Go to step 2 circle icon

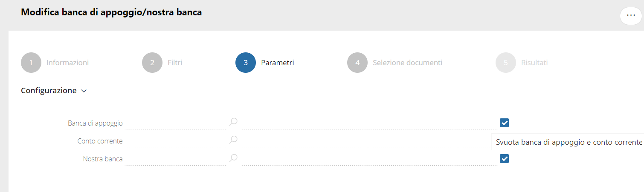[152, 63]
